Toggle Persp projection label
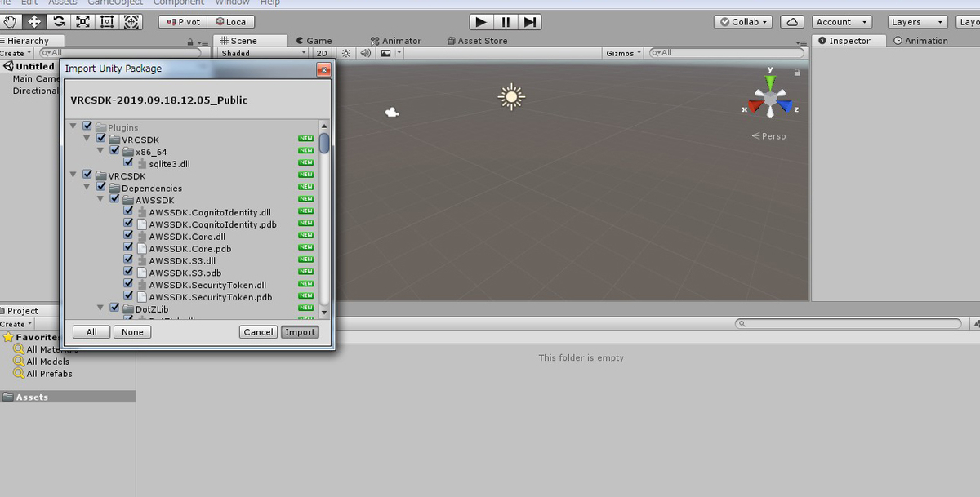This screenshot has height=497, width=980. click(x=768, y=136)
